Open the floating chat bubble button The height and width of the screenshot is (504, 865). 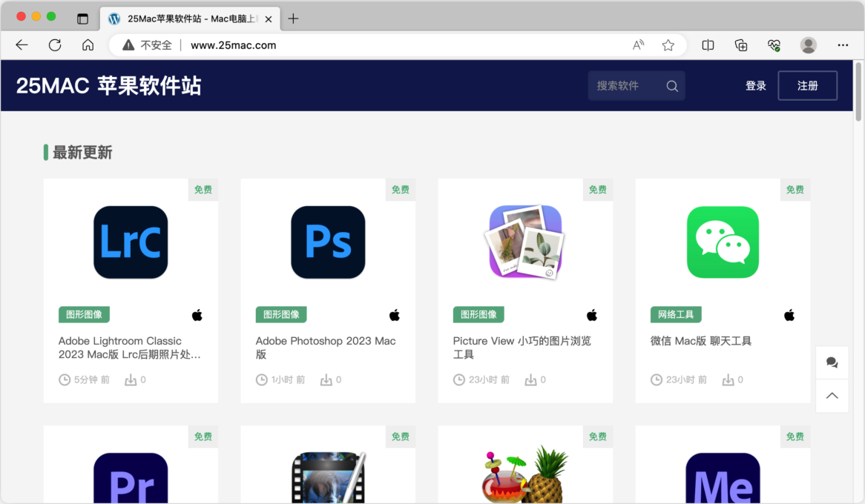(832, 362)
